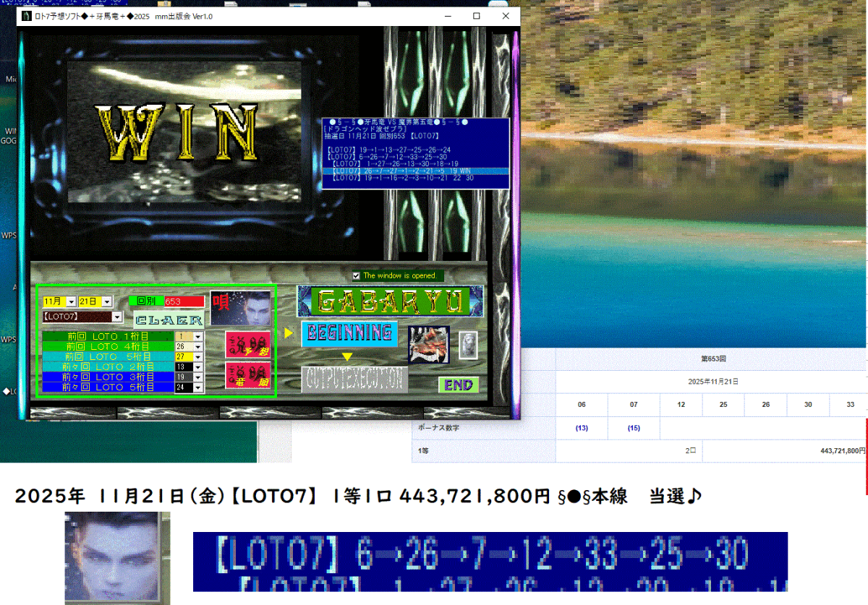Open the 21日 day dropdown

click(107, 301)
